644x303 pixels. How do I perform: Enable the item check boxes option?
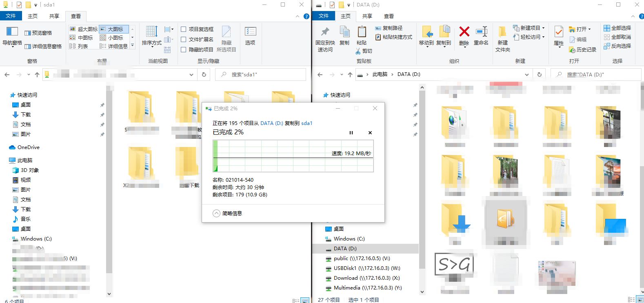(184, 29)
